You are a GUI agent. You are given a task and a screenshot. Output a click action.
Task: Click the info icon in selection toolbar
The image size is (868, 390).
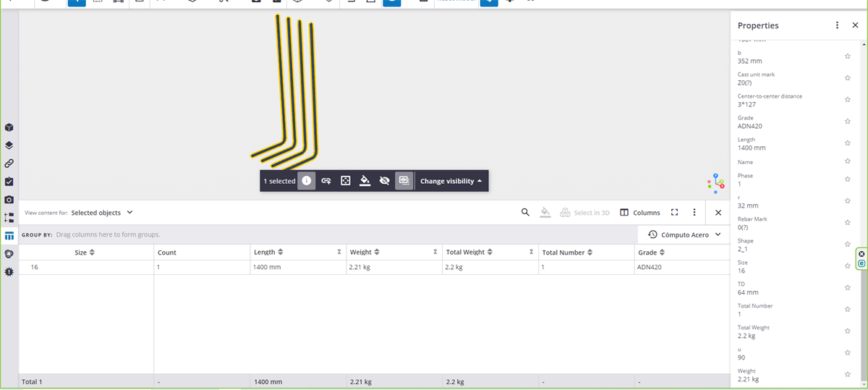(x=307, y=181)
